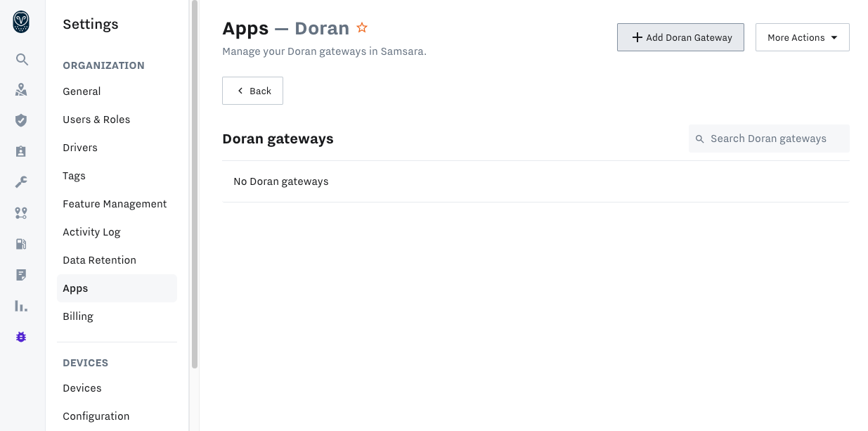Click the 'Apps — Doran' page title
Image resolution: width=868 pixels, height=431 pixels.
pyautogui.click(x=285, y=29)
